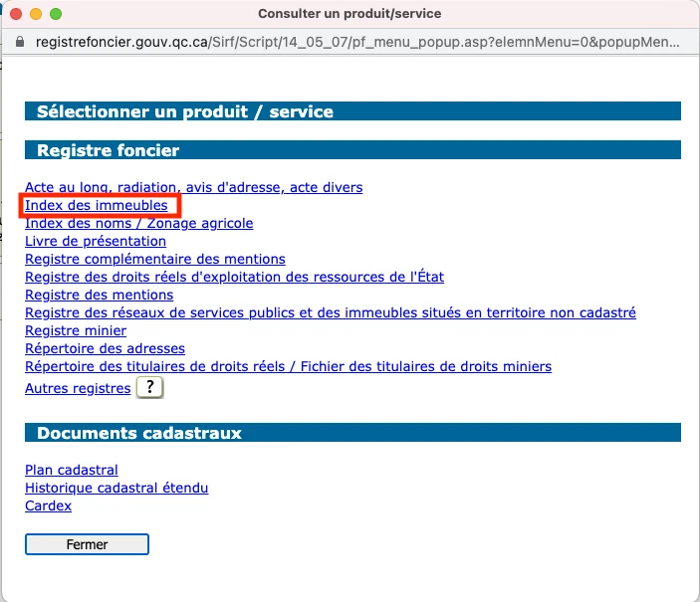Open Registre des droits réels d'exploitation link
700x602 pixels.
[234, 278]
